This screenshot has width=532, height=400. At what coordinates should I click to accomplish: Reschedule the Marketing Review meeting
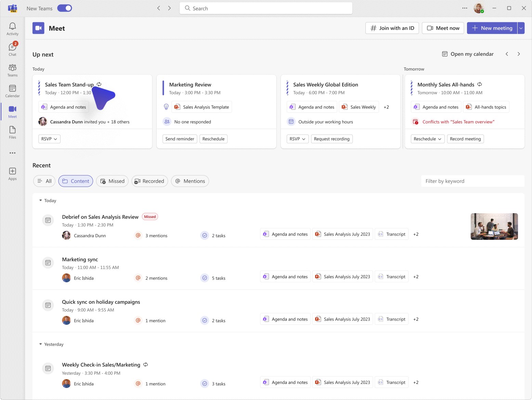213,139
